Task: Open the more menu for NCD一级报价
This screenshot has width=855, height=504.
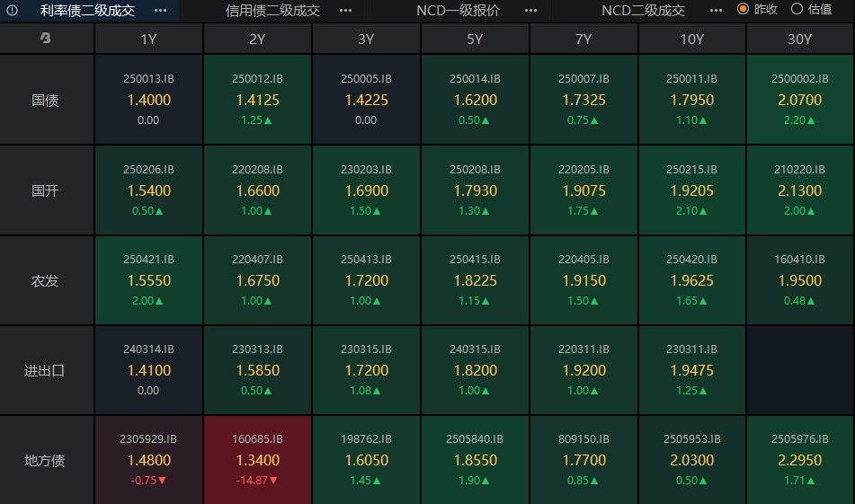Action: pos(530,11)
